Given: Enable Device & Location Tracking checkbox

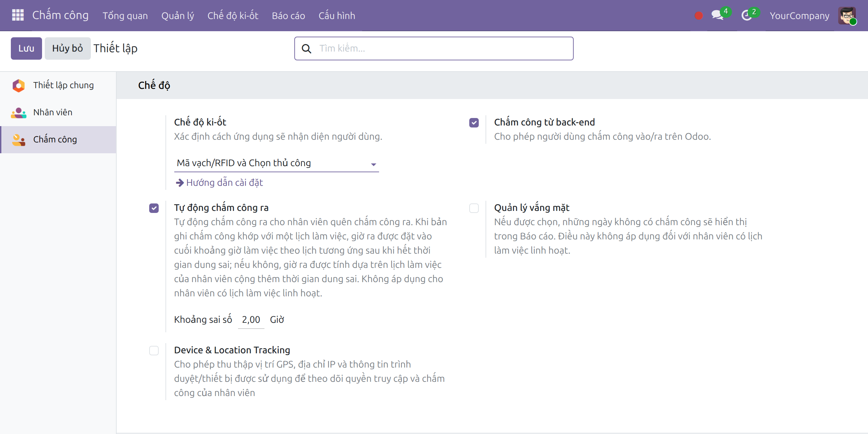Looking at the screenshot, I should pos(154,351).
